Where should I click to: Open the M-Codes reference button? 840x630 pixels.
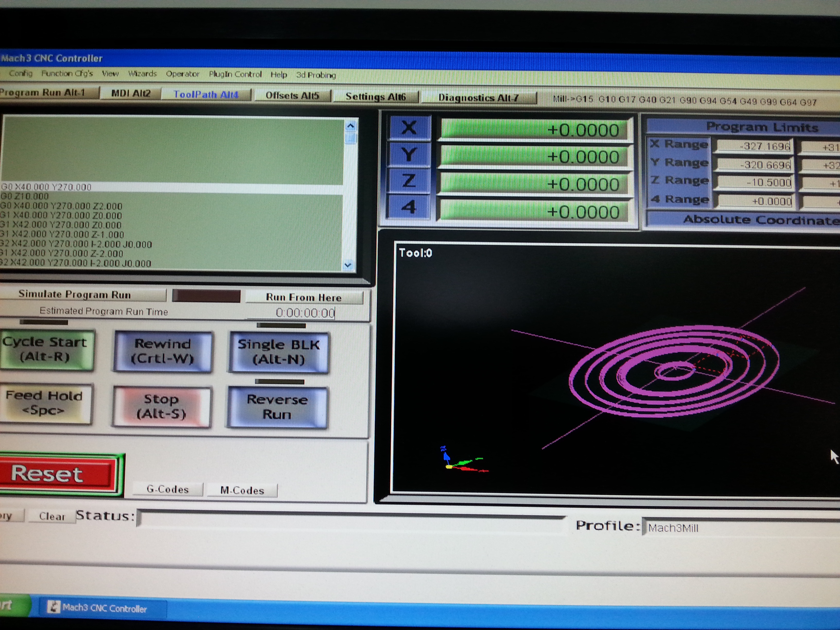point(242,490)
